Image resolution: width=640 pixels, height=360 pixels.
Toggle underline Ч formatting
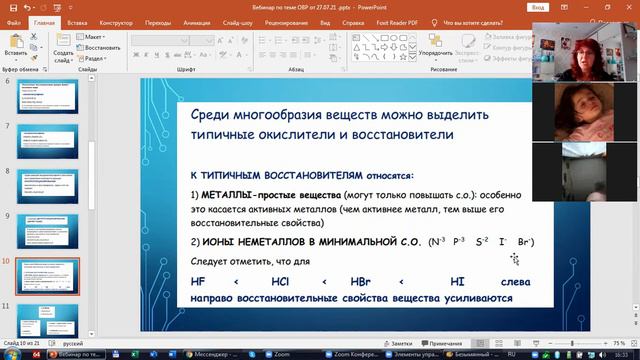click(x=156, y=54)
